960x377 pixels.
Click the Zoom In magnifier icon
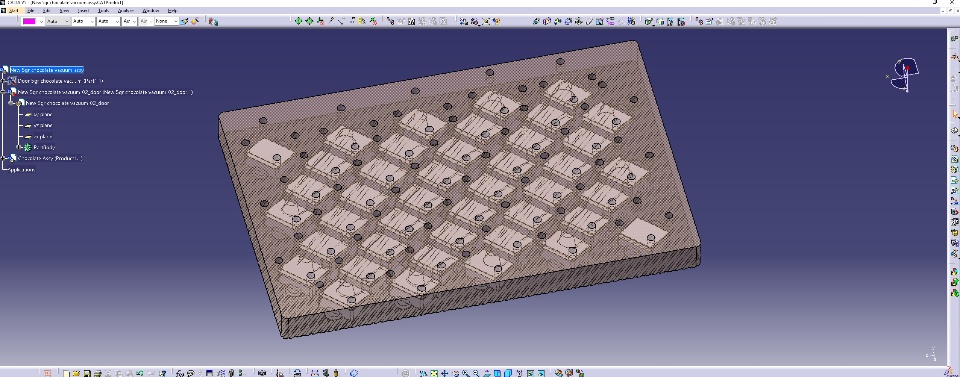click(465, 373)
